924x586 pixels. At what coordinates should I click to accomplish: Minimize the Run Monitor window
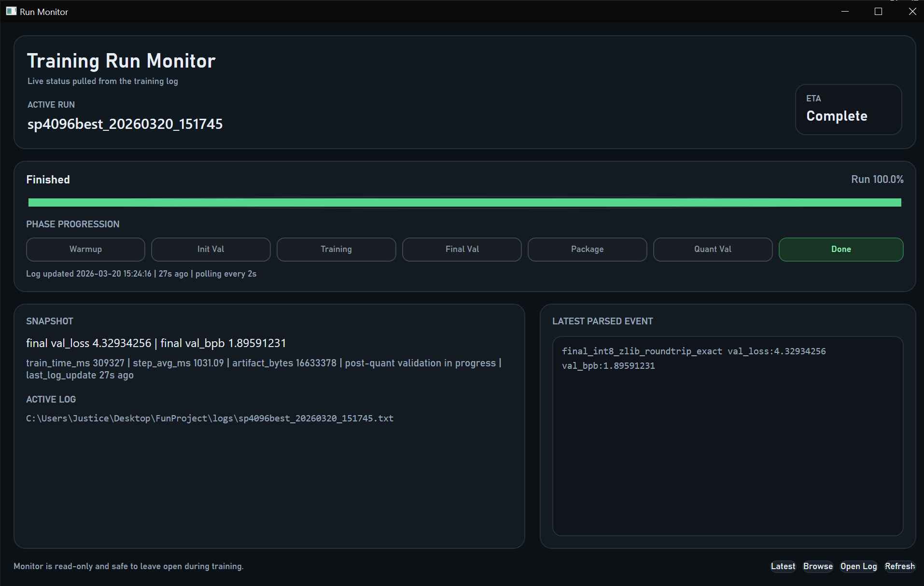coord(845,12)
